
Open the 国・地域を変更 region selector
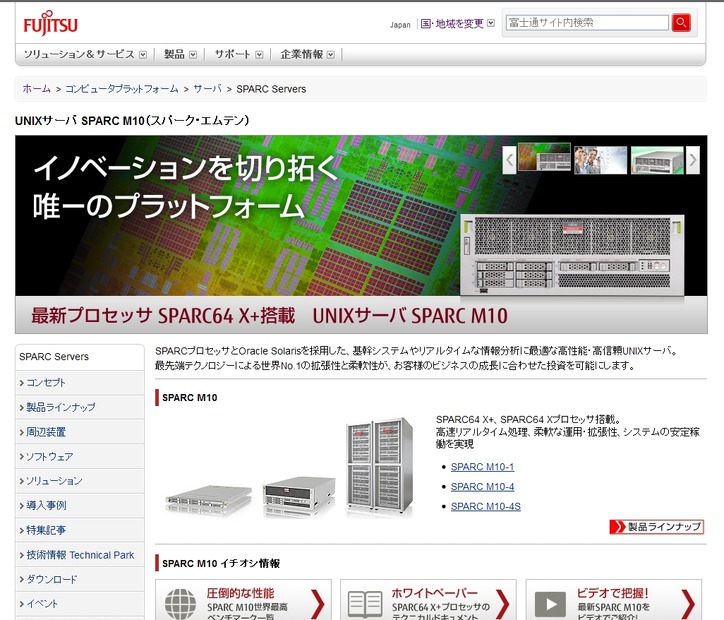457,24
